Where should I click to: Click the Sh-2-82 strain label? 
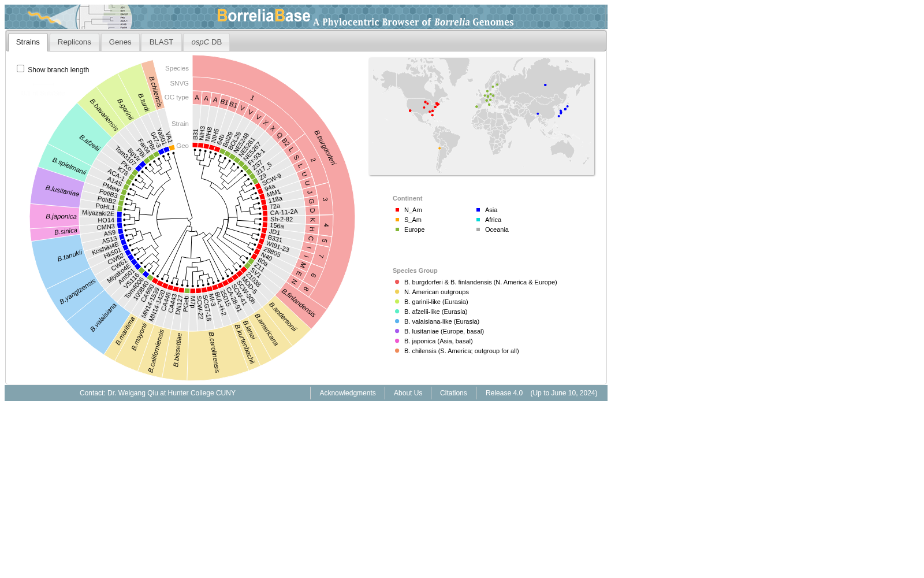tap(281, 220)
